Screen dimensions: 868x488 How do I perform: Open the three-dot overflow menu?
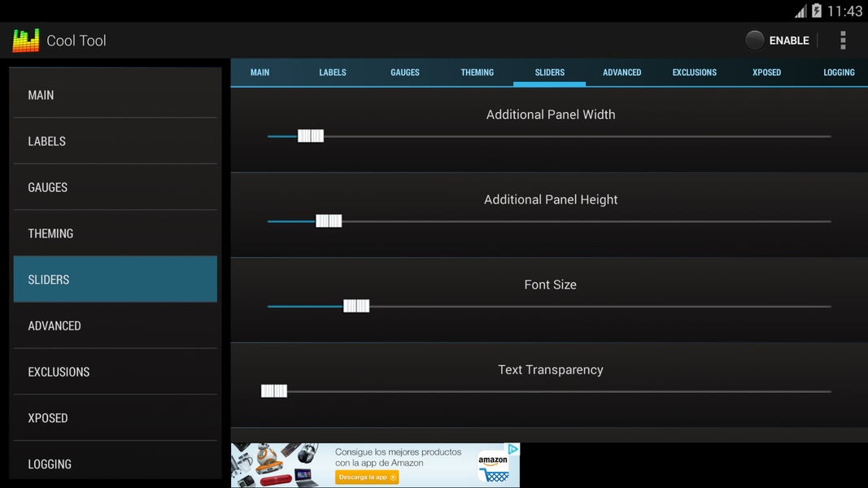click(843, 41)
